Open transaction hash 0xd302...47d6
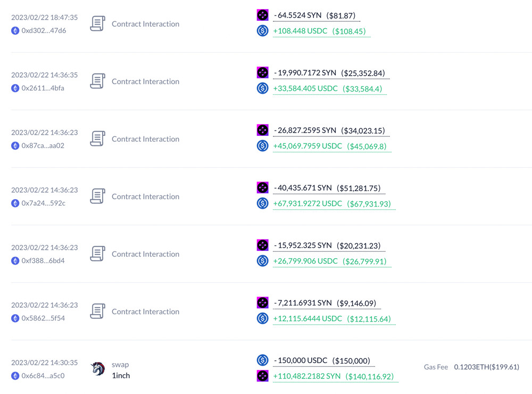Image resolution: width=532 pixels, height=394 pixels. point(43,30)
